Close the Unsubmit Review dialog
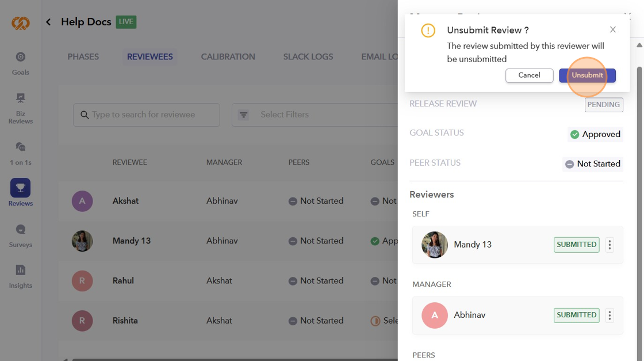 tap(613, 30)
